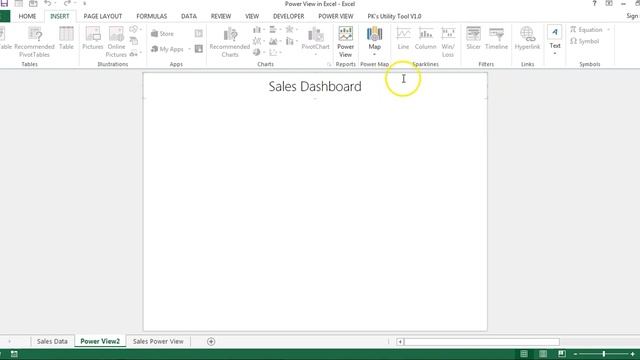Open the My Apps button
640x360 pixels.
(167, 49)
